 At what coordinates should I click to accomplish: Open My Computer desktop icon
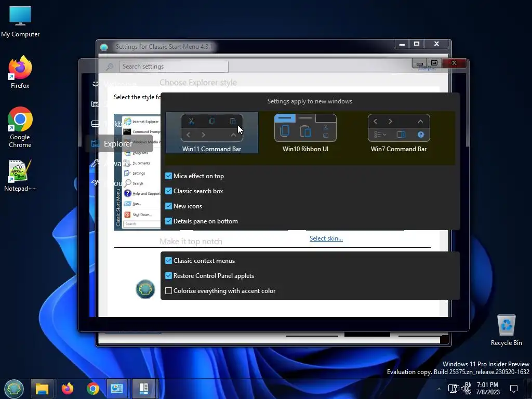(20, 21)
